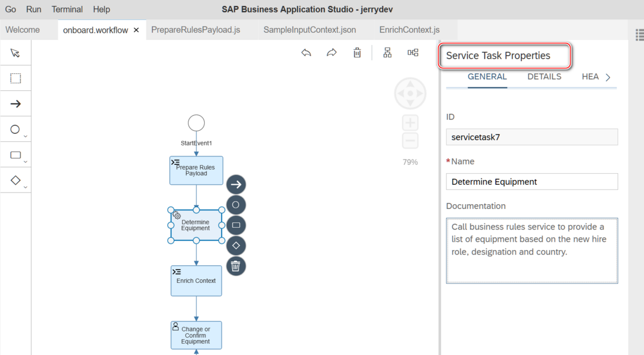Open the GENERAL properties tab
The width and height of the screenshot is (644, 355).
487,77
